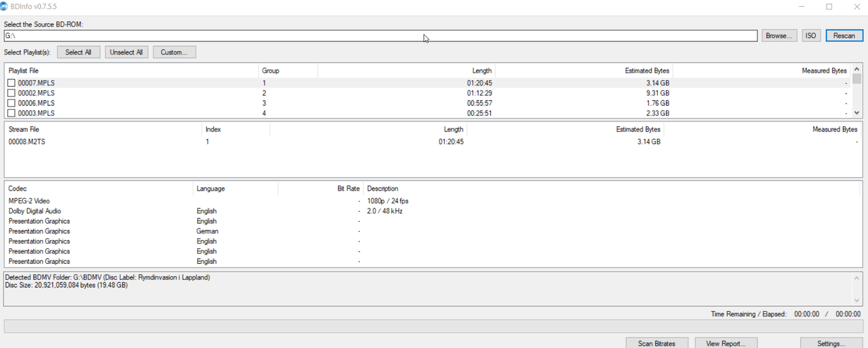Click the ISO button
This screenshot has width=868, height=348.
coord(810,36)
